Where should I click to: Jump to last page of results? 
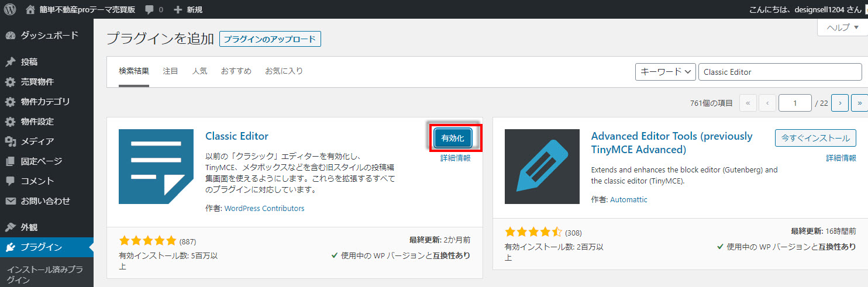859,103
